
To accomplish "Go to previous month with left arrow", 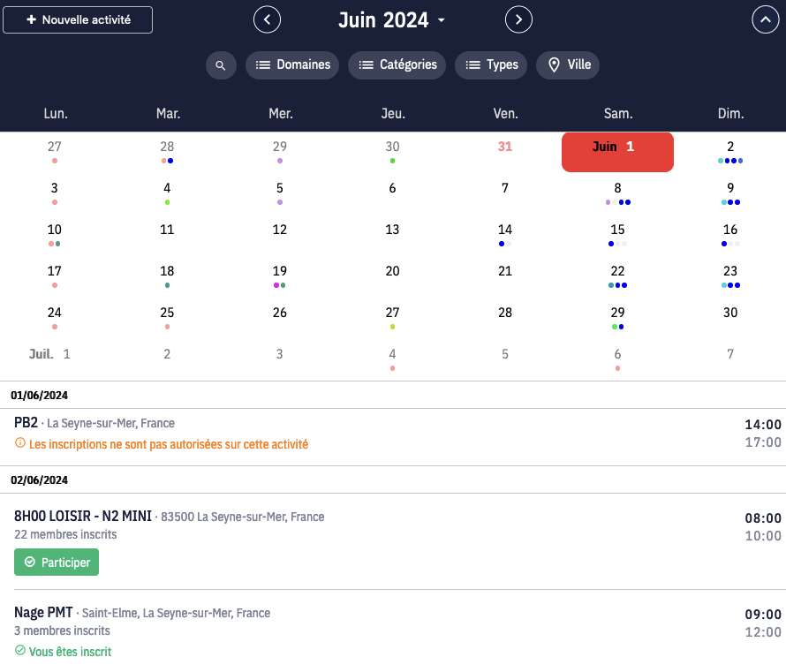I will [267, 19].
